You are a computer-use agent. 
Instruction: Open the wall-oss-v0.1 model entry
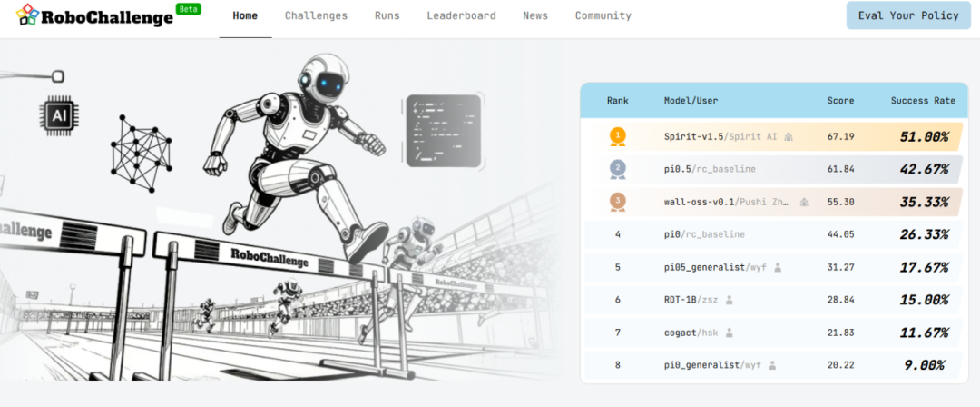coord(726,202)
